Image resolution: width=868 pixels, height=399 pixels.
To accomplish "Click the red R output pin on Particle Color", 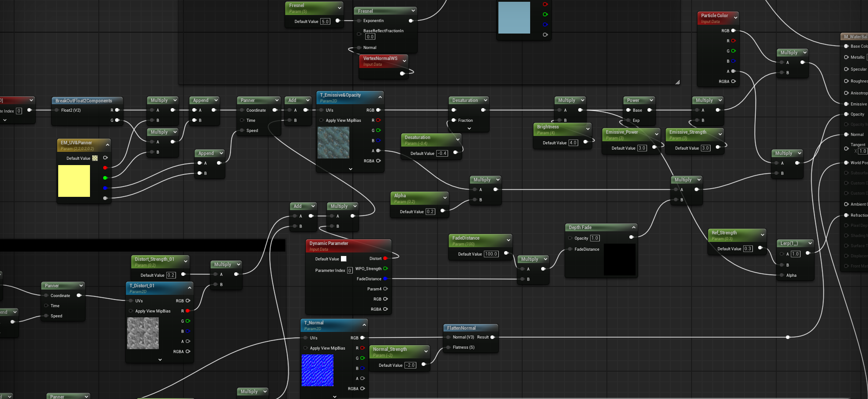I will click(733, 41).
